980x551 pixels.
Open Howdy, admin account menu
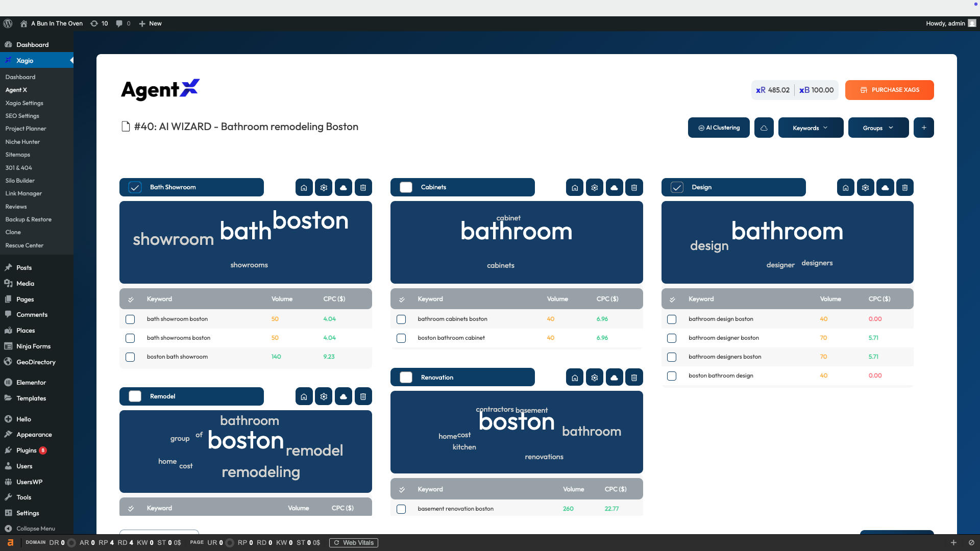pos(951,23)
